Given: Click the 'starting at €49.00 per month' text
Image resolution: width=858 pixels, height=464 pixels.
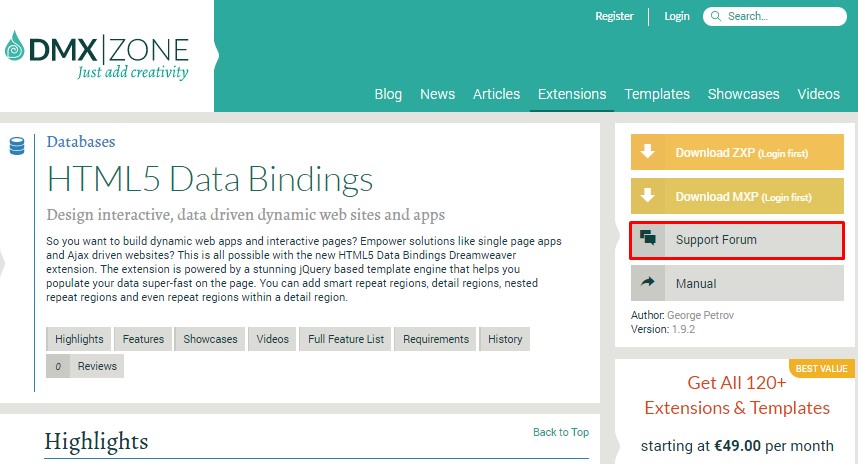Looking at the screenshot, I should click(737, 446).
